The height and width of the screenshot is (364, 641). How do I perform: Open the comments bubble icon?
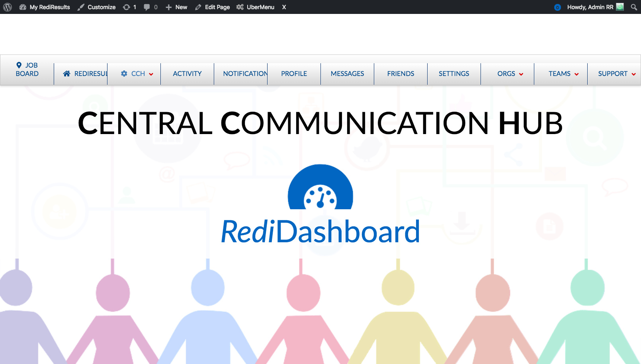(147, 7)
